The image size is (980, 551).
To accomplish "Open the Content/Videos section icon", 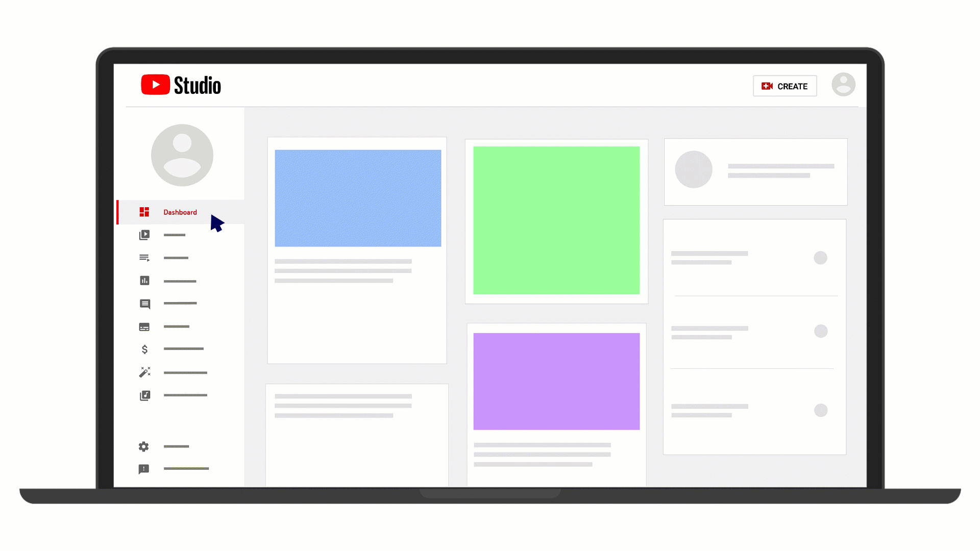I will (x=144, y=234).
